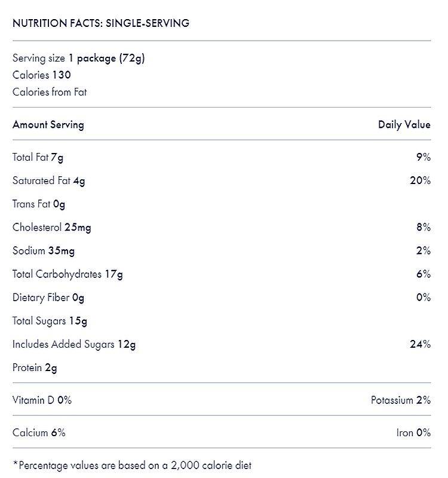Click the Total Sugars 15g label
This screenshot has width=448, height=478.
[x=50, y=321]
